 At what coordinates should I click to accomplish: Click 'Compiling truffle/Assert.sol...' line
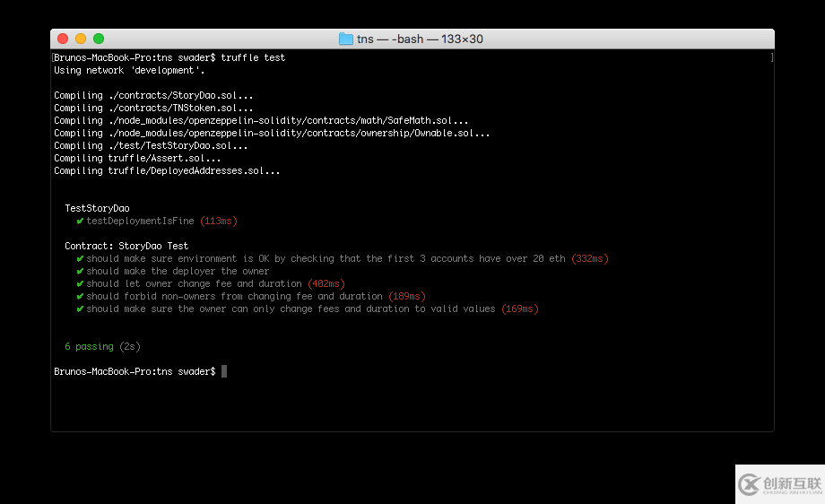(137, 159)
